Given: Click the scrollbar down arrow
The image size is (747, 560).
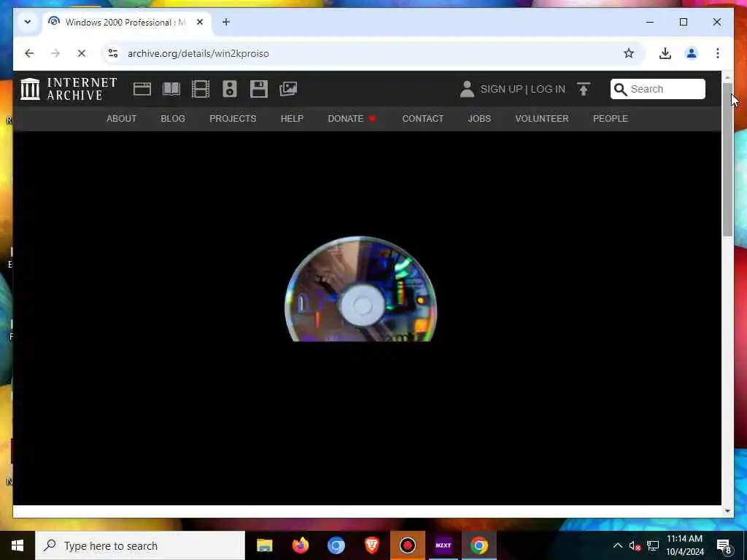Looking at the screenshot, I should pyautogui.click(x=727, y=511).
